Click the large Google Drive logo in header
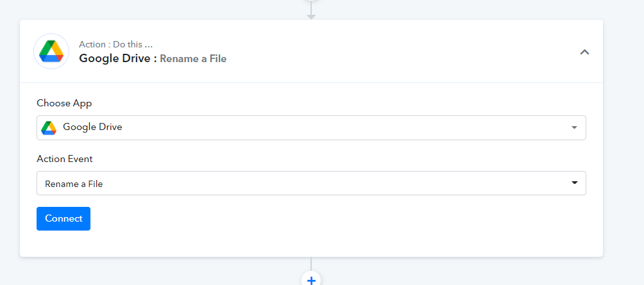 [x=51, y=51]
